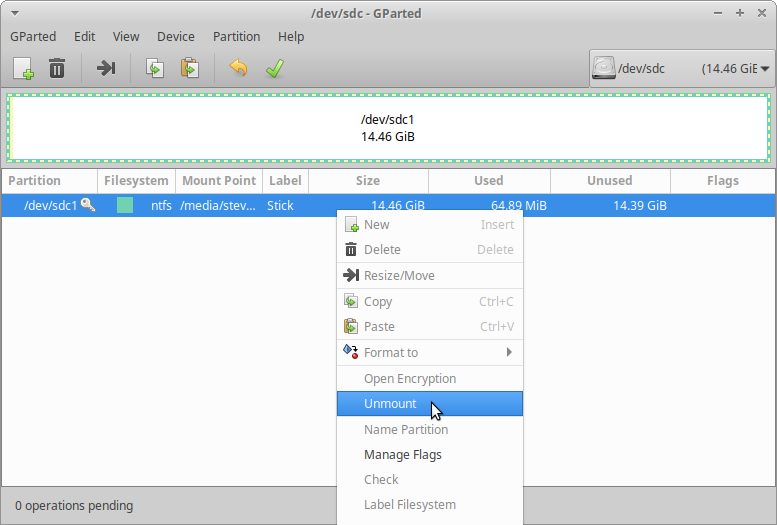Open the GParted menu
Viewport: 777px width, 525px height.
[x=33, y=36]
